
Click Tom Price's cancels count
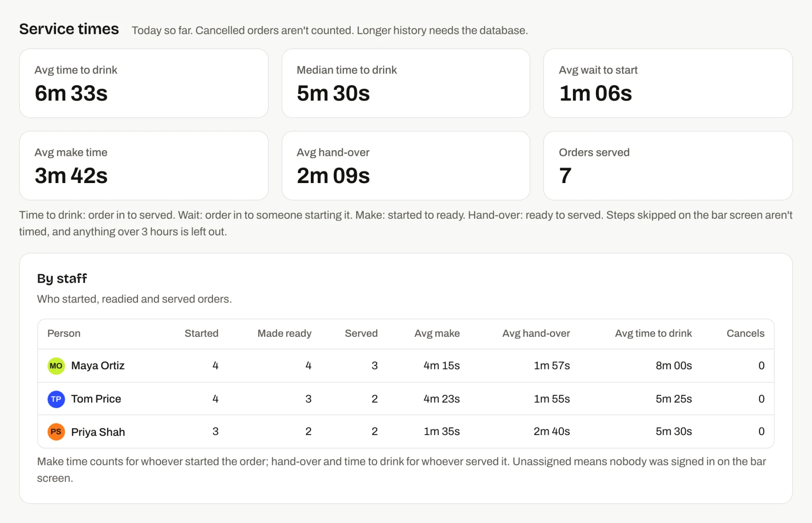tap(761, 399)
